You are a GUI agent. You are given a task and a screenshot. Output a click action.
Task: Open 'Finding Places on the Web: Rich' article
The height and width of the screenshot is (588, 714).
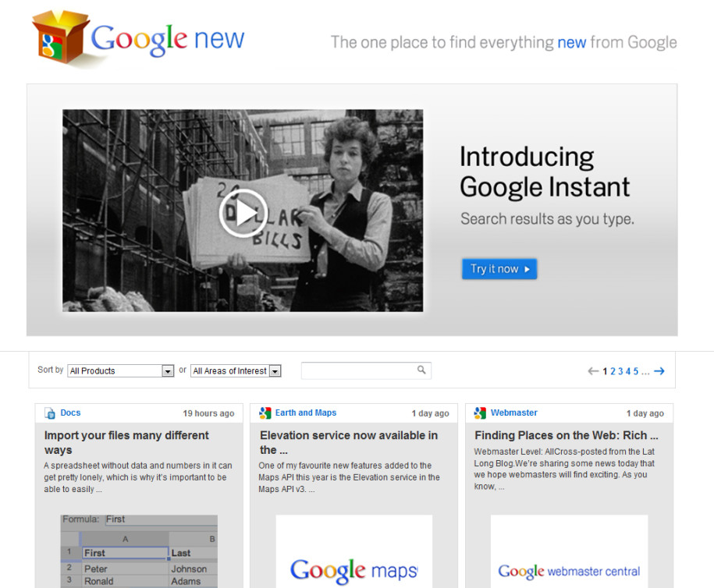point(567,435)
